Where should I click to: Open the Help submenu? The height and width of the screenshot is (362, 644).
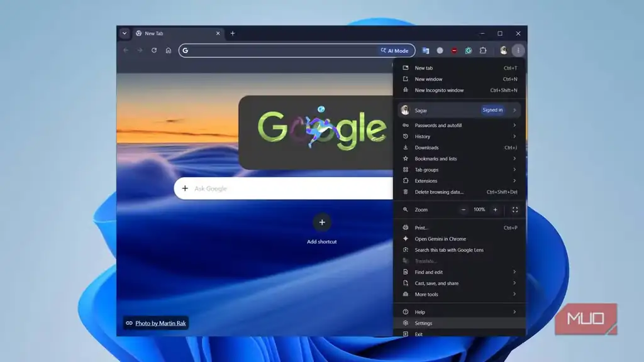pos(459,312)
